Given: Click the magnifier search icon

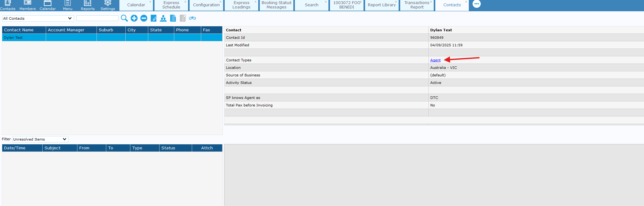Looking at the screenshot, I should click(124, 18).
